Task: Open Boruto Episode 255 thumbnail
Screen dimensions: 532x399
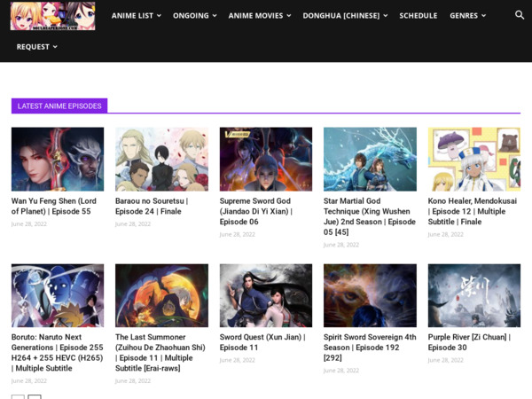Action: click(x=58, y=295)
